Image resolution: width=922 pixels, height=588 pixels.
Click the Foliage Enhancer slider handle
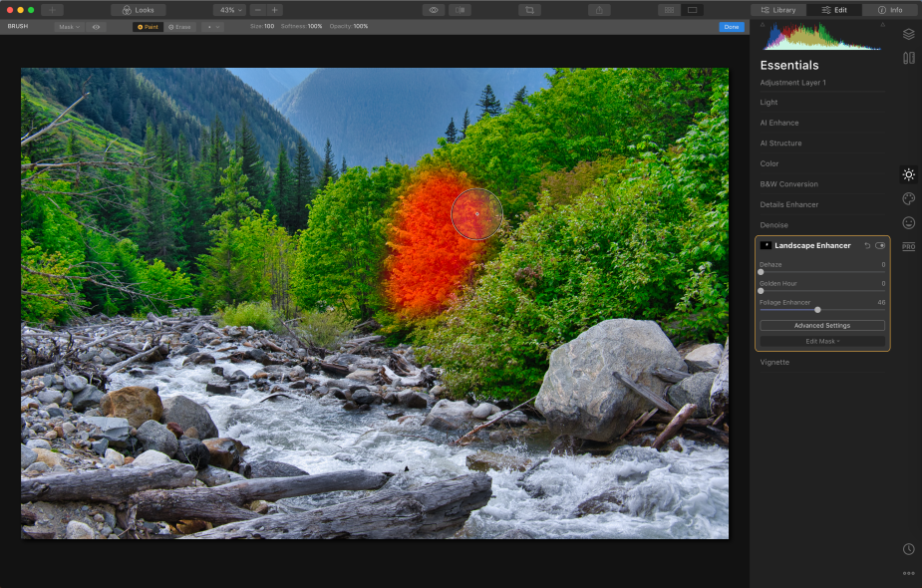tap(817, 310)
